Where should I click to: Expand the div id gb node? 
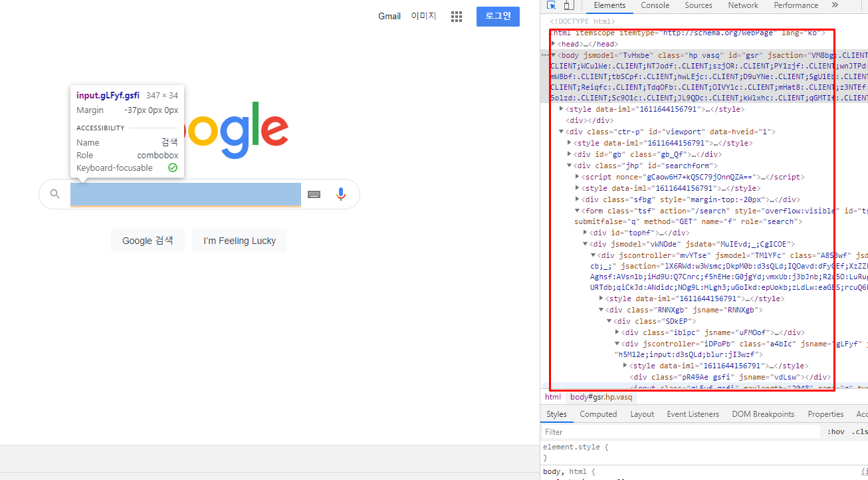pos(570,154)
